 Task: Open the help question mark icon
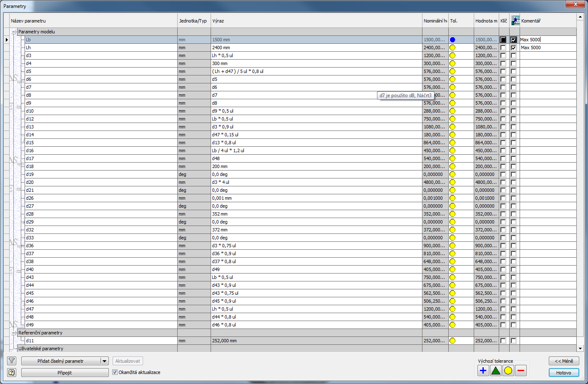tap(12, 372)
